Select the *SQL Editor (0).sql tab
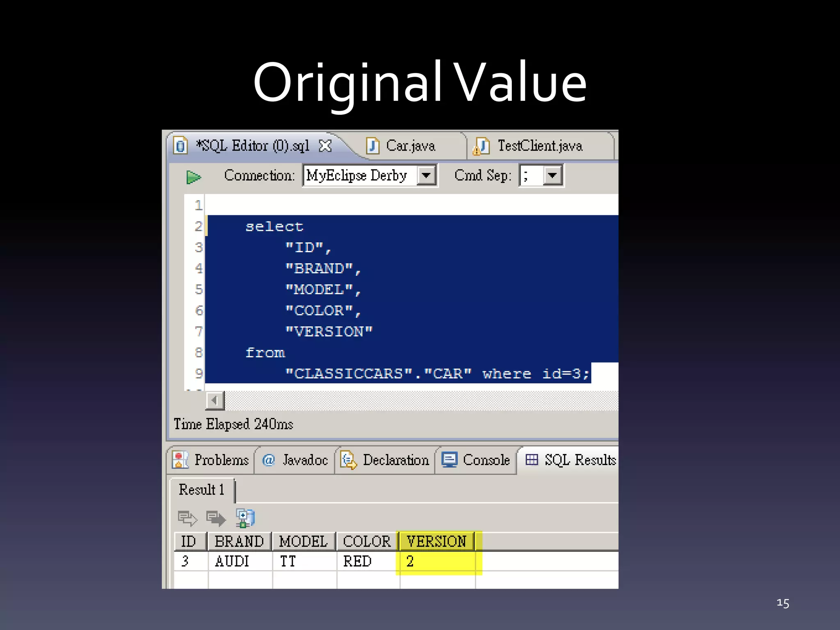This screenshot has height=630, width=840. click(252, 146)
